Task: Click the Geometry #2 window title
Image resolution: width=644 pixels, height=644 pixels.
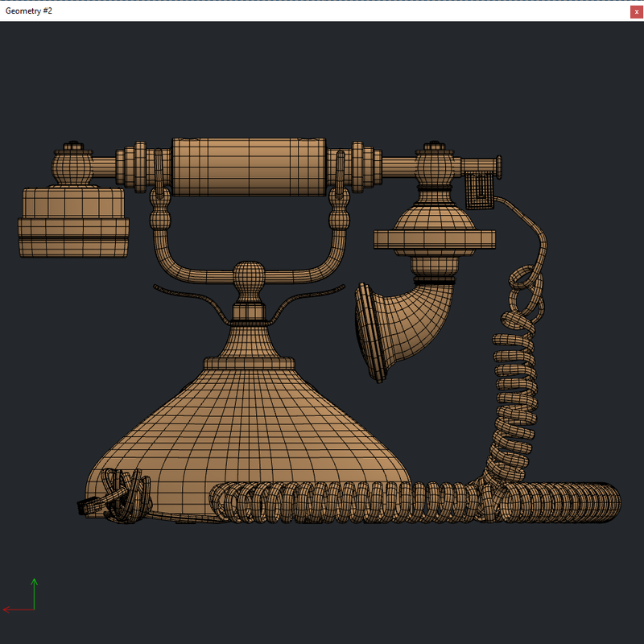Action: (x=29, y=10)
